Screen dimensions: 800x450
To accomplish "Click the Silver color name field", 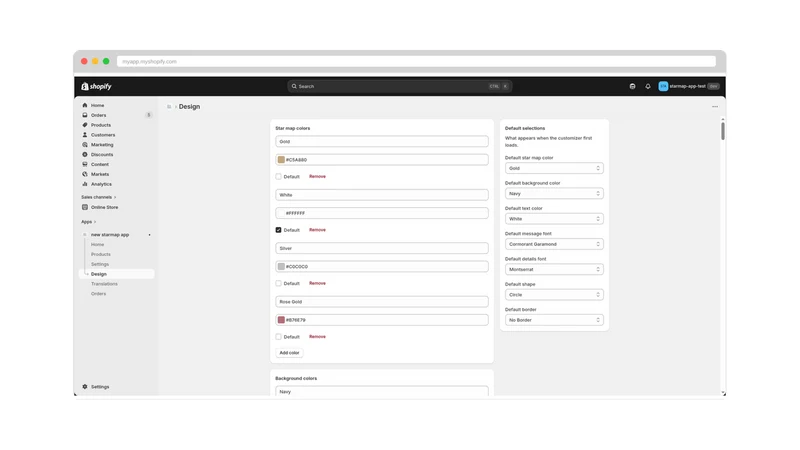I will click(382, 248).
